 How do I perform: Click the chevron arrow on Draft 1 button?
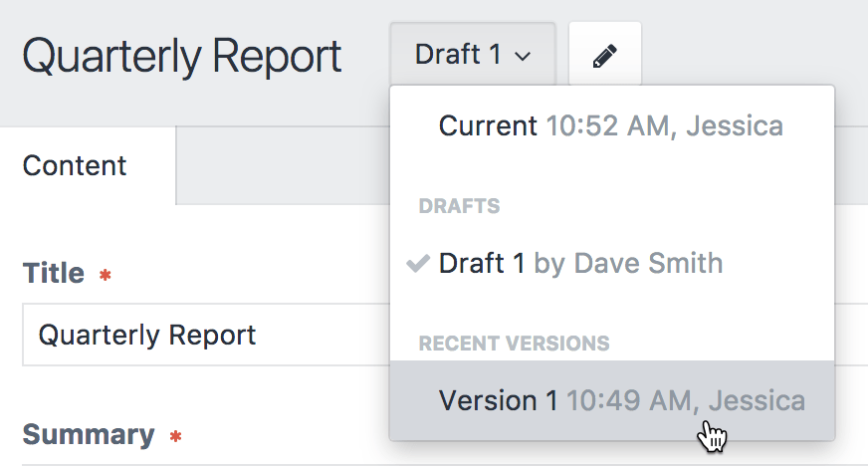(x=523, y=56)
